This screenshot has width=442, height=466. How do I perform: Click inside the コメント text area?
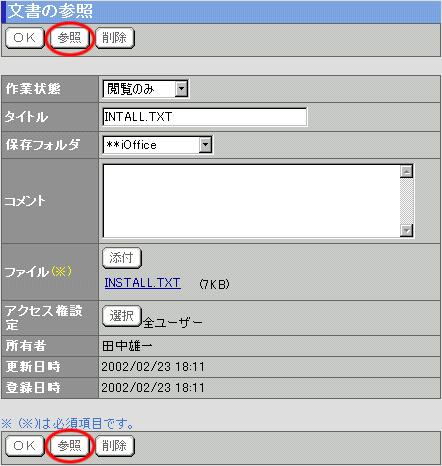pos(252,201)
